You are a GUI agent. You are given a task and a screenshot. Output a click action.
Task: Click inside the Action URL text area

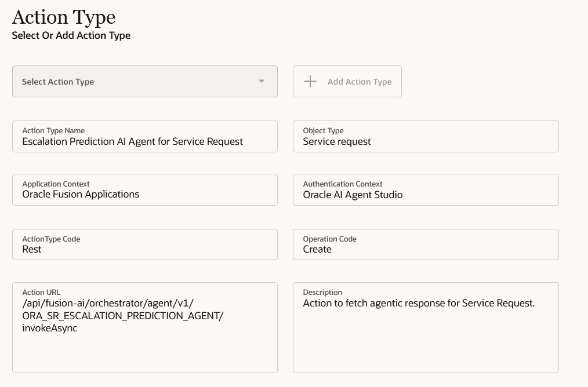[145, 327]
